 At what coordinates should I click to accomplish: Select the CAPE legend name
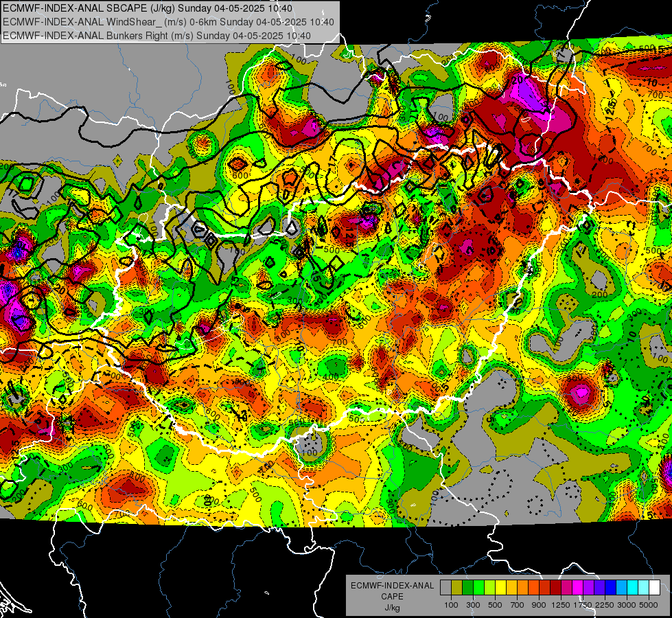coord(392,597)
